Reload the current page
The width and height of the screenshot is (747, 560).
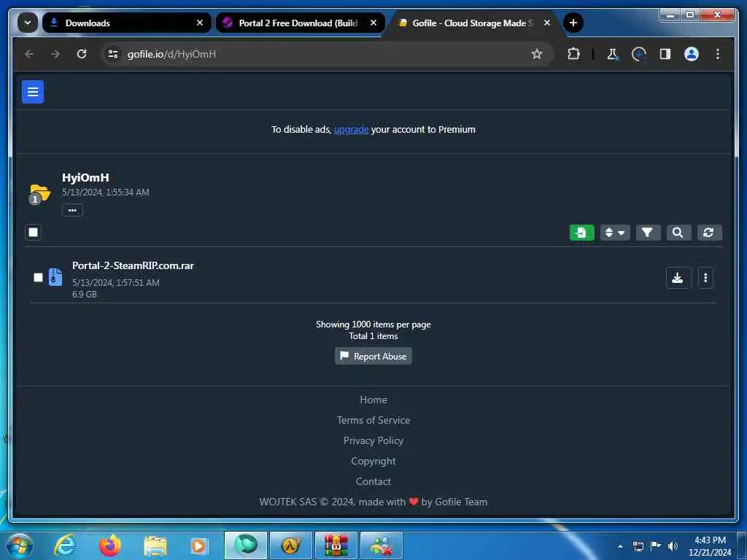point(82,54)
